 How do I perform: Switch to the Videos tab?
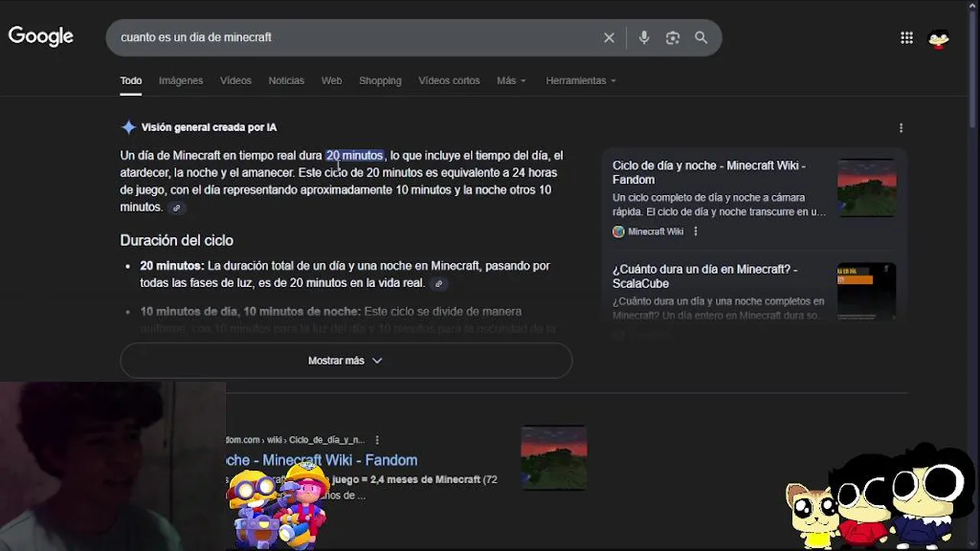236,80
